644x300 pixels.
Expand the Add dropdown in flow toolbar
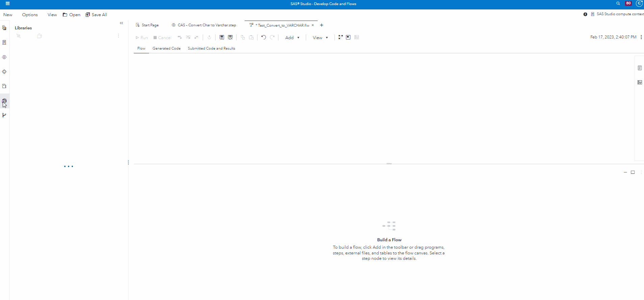point(292,38)
